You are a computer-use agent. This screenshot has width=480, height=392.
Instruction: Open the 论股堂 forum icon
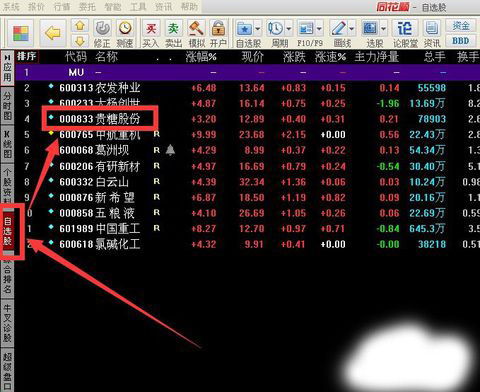(x=405, y=33)
